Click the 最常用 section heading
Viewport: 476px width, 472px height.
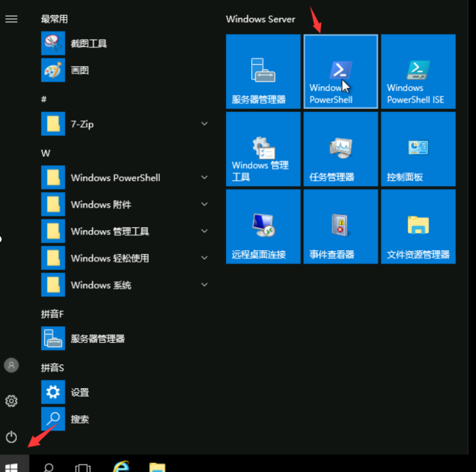coord(54,19)
